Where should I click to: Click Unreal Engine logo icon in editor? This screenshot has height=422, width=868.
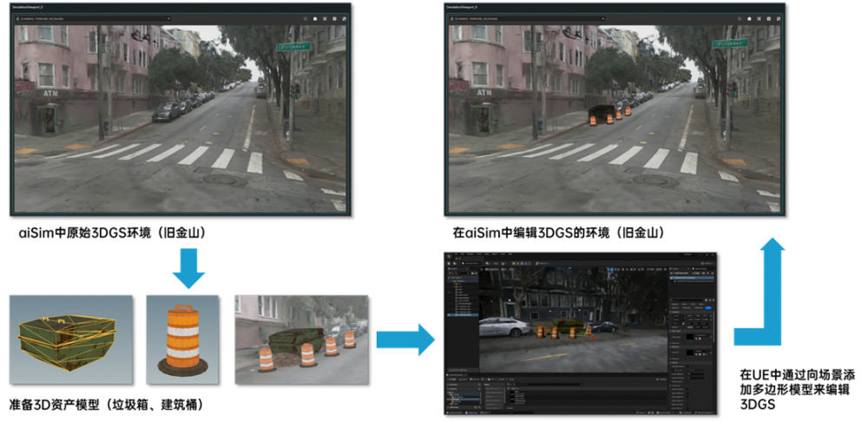coord(447,255)
